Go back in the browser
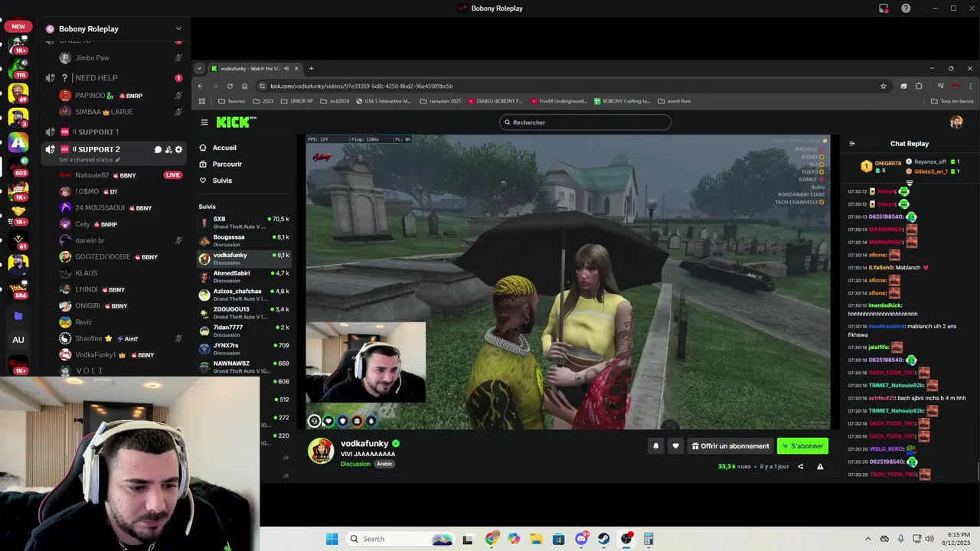The image size is (980, 551). coord(201,86)
